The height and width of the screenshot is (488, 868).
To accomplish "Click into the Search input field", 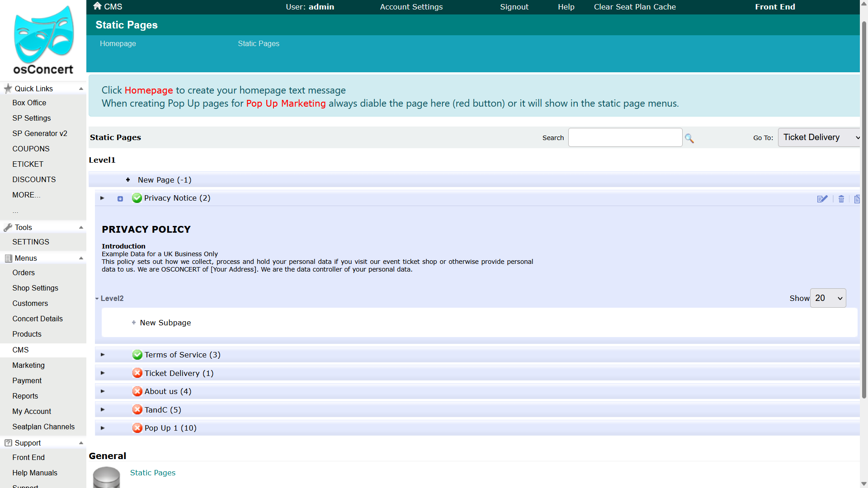I will pyautogui.click(x=625, y=137).
